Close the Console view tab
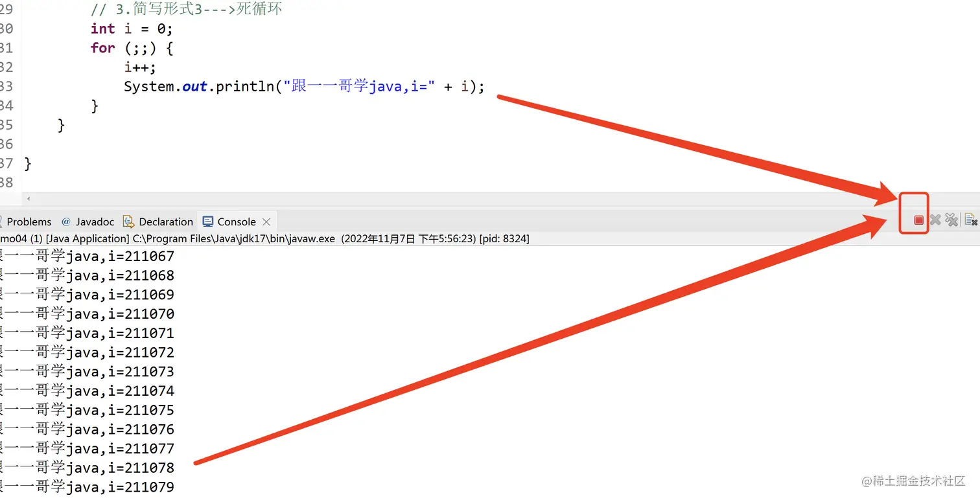Viewport: 980px width, 502px height. (x=266, y=222)
